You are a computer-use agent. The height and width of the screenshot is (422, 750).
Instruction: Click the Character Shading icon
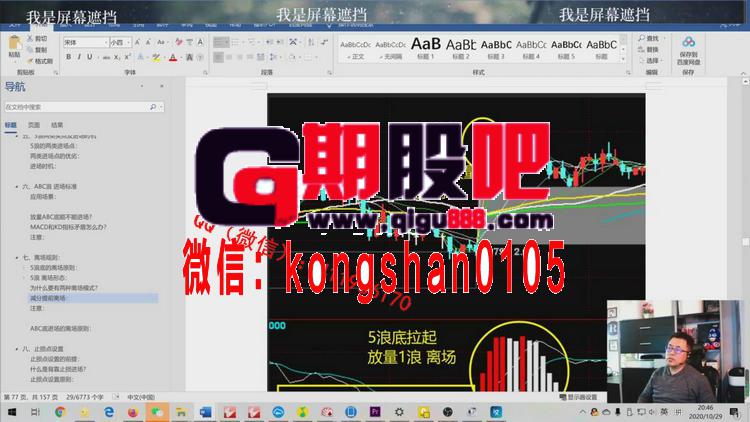pos(189,57)
